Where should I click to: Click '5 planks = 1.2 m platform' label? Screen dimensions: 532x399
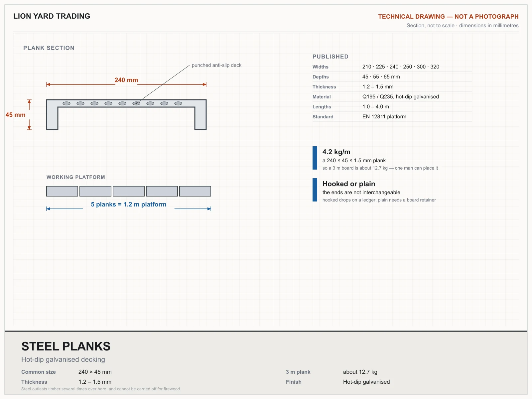129,204
